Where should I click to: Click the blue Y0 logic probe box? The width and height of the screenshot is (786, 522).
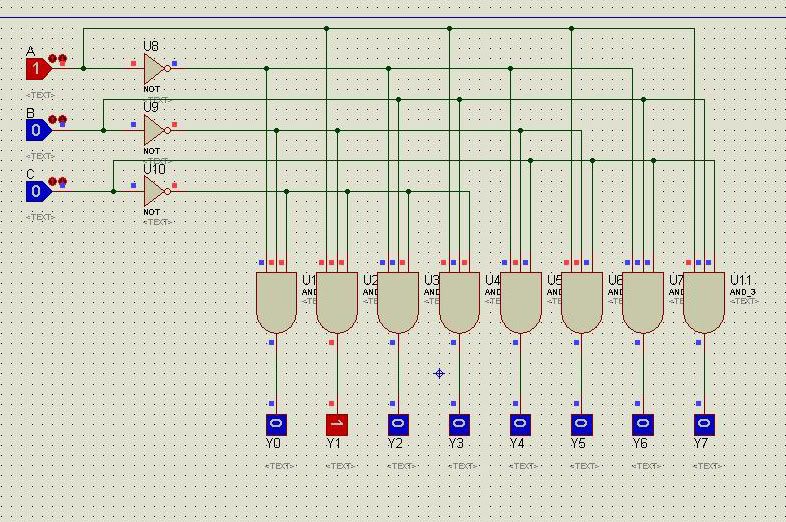[276, 425]
